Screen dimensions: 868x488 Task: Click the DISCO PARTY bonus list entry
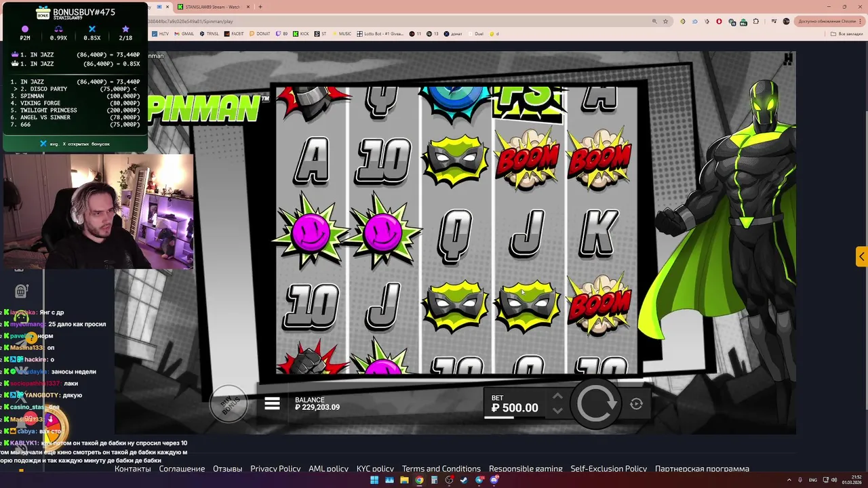(75, 89)
